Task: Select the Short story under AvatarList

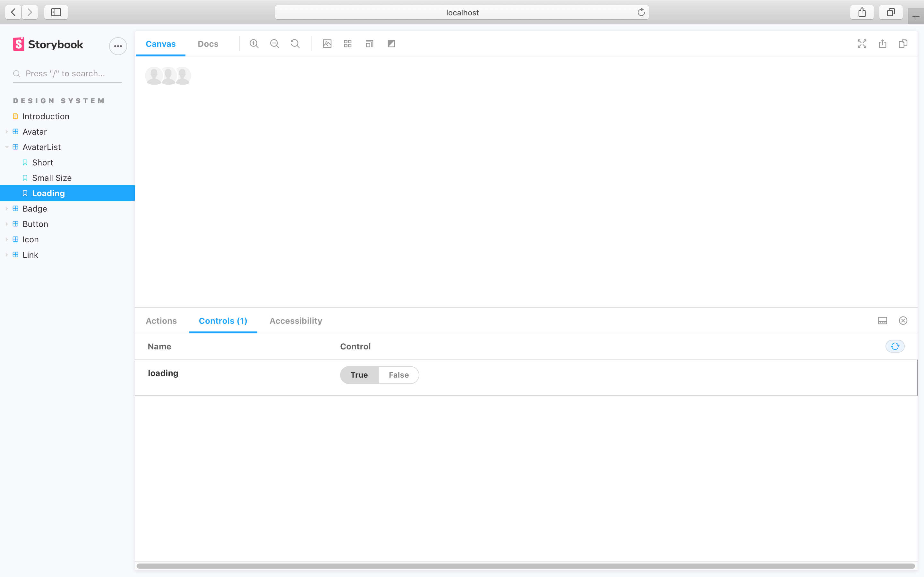Action: (x=42, y=162)
